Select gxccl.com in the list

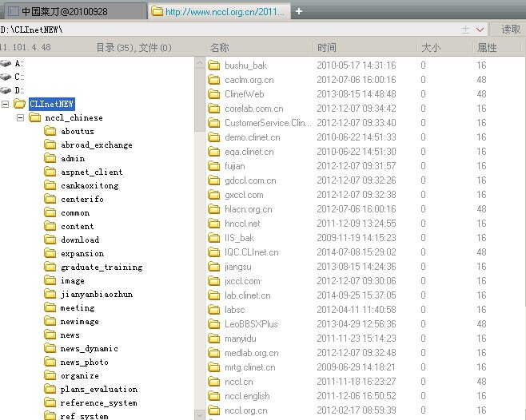coord(244,195)
